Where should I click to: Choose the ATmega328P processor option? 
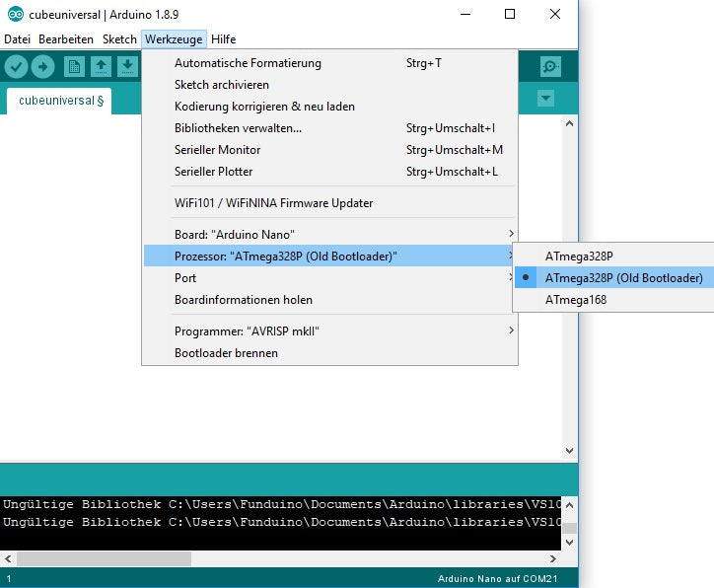tap(614, 256)
